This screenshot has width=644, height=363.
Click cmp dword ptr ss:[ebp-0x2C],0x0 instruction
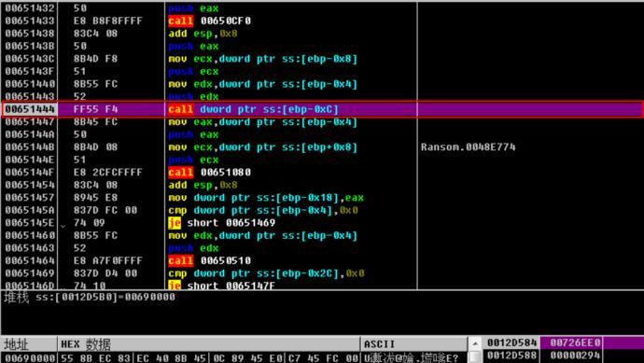[266, 273]
